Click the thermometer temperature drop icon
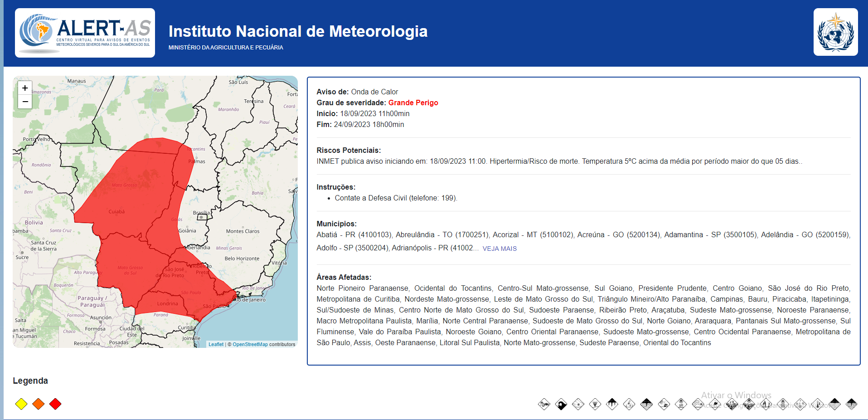Image resolution: width=868 pixels, height=420 pixels. [x=817, y=404]
